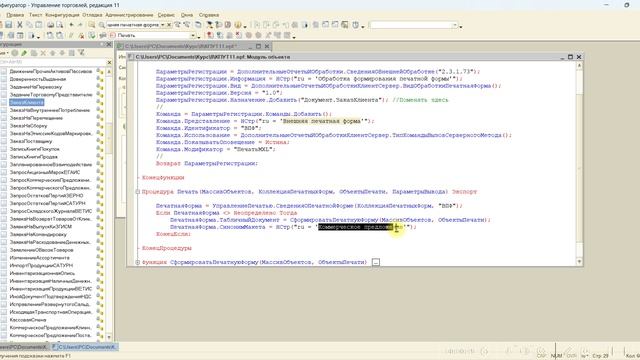Click the Redo arrow icon
The image size is (640, 360).
click(80, 25)
